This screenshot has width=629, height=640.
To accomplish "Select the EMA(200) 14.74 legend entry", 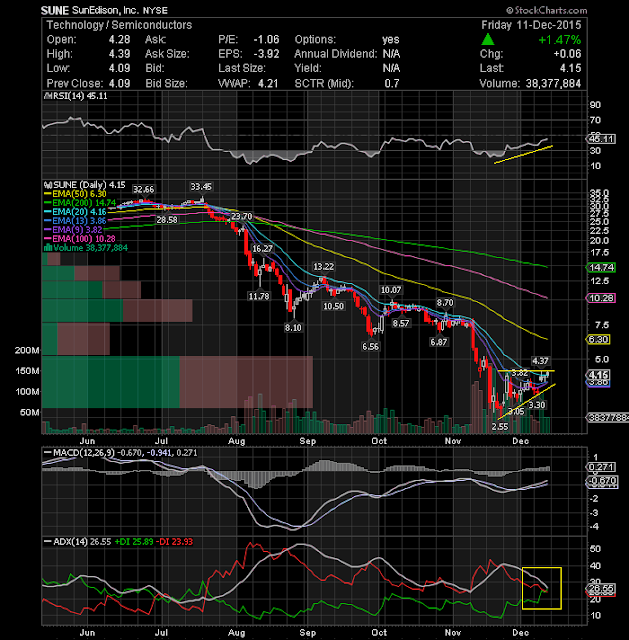I will click(x=80, y=203).
